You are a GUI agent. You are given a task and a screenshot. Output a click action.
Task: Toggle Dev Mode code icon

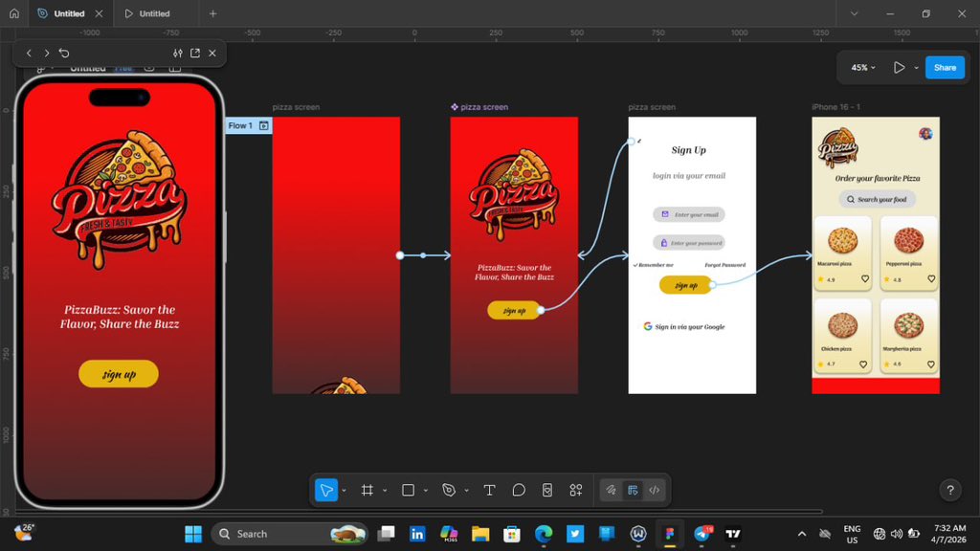coord(655,491)
